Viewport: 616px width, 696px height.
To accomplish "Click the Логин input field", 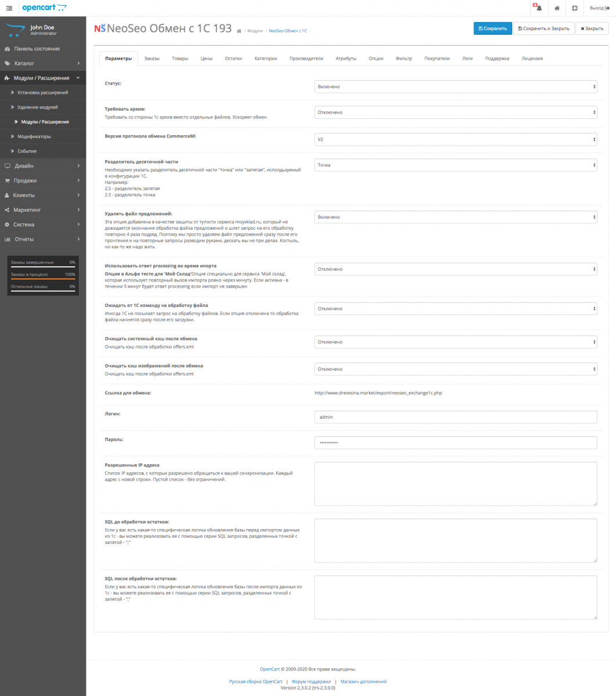I will click(455, 417).
